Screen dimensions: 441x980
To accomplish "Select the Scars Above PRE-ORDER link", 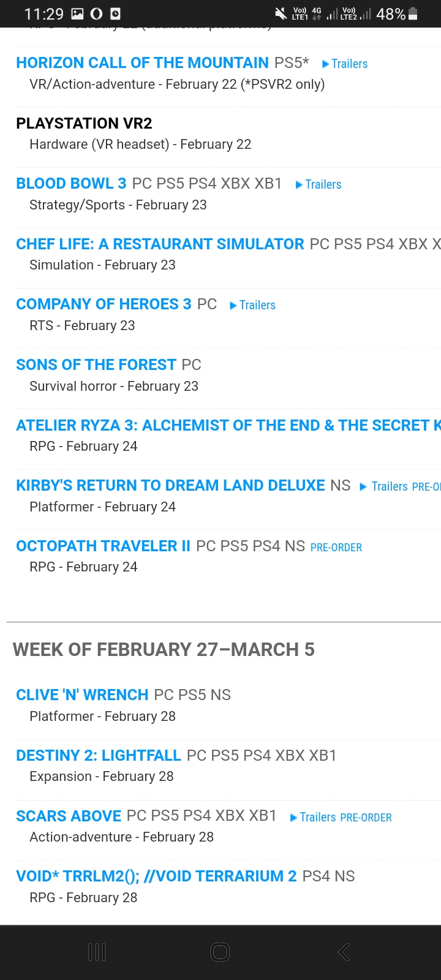I will (x=366, y=818).
